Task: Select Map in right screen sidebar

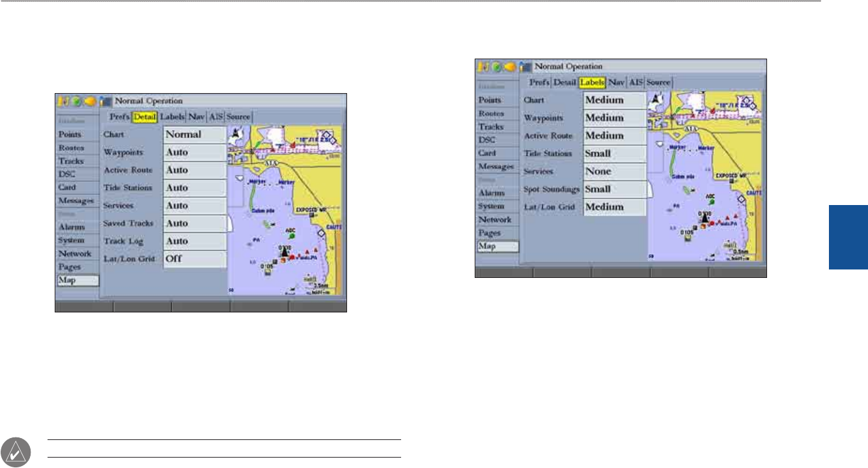Action: [x=497, y=247]
